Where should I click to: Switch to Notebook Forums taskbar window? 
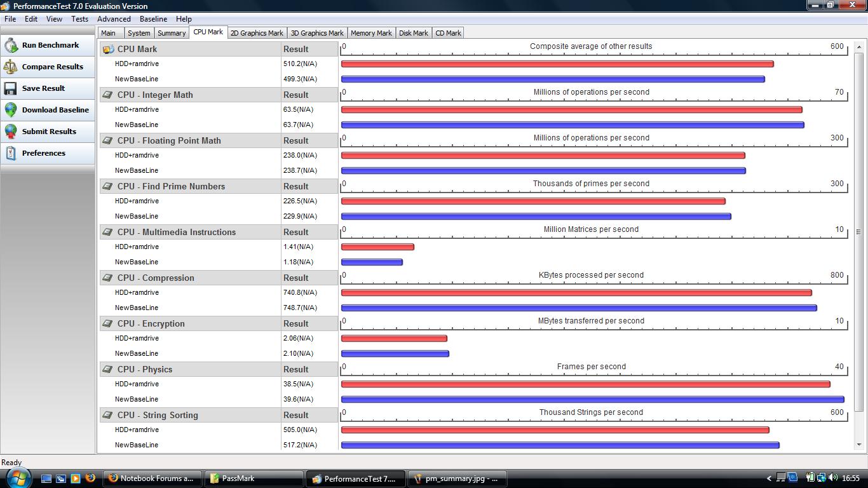tap(152, 478)
